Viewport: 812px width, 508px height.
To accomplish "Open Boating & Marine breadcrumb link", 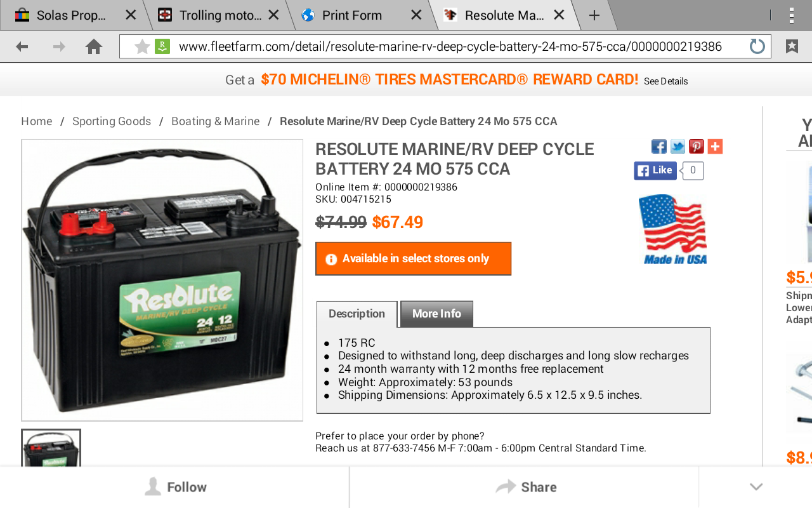I will (x=216, y=121).
